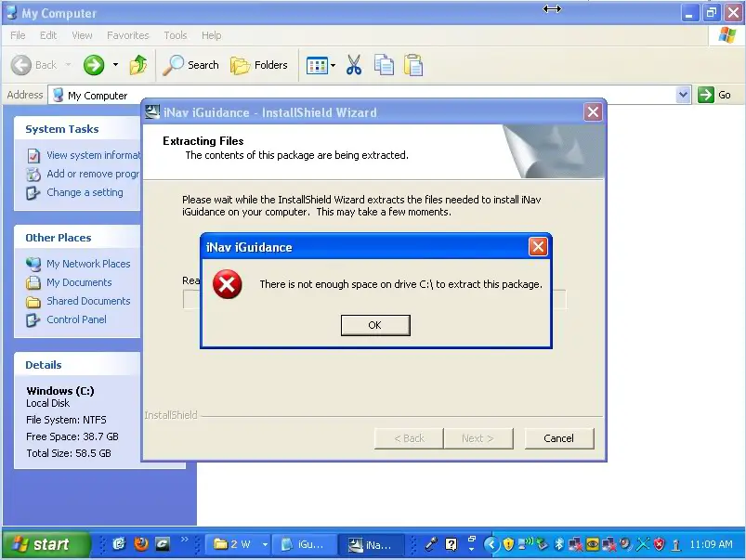This screenshot has width=746, height=560.
Task: Open My Network Places link
Action: point(88,264)
